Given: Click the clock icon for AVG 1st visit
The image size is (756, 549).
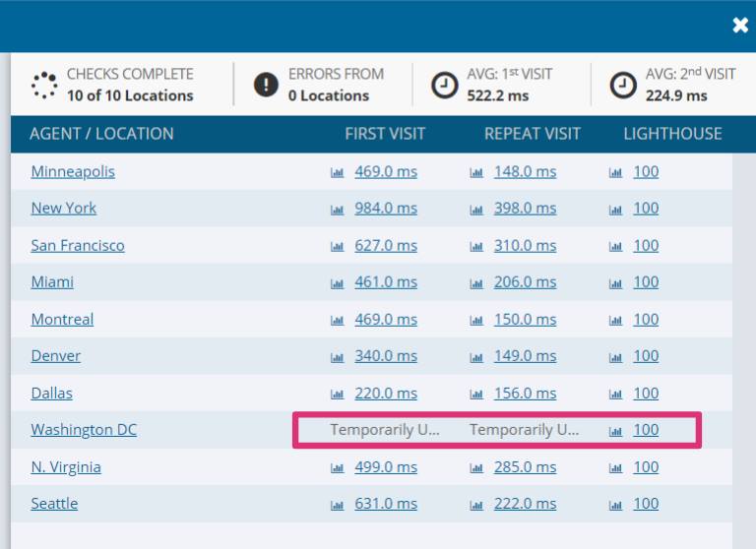Looking at the screenshot, I should [445, 85].
